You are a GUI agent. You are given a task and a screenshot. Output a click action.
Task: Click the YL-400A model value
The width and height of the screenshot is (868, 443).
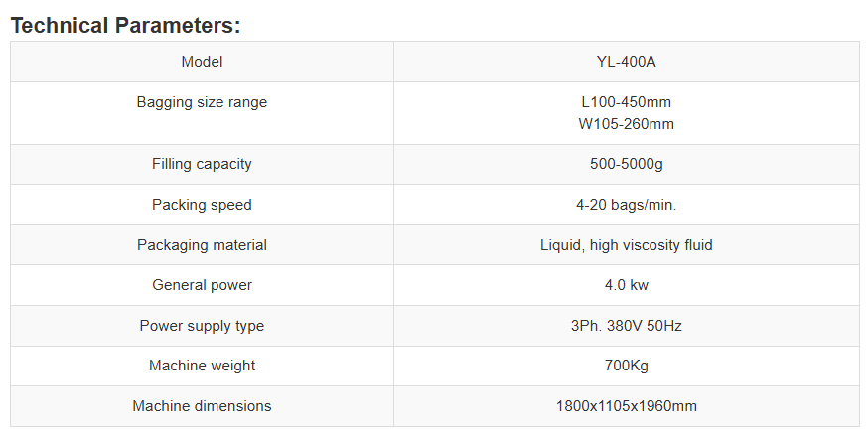(x=626, y=62)
